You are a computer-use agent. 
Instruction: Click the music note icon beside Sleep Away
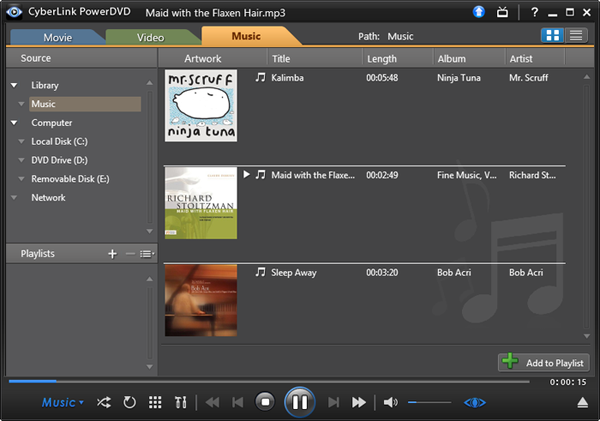point(260,272)
